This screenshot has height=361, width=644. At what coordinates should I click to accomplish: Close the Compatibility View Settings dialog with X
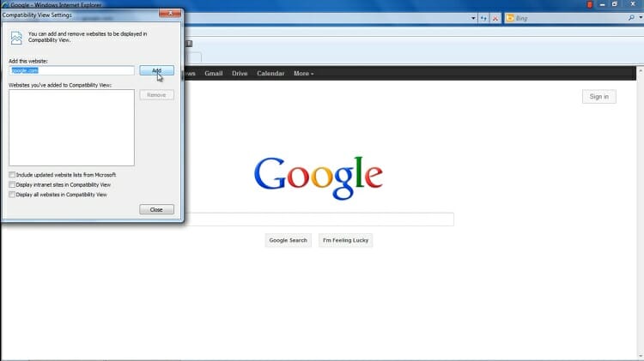[x=170, y=14]
